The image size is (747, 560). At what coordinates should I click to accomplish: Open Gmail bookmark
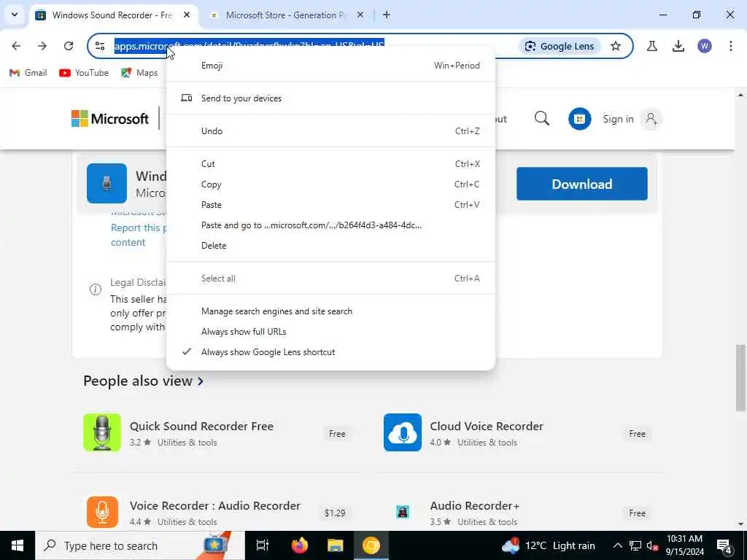pyautogui.click(x=28, y=73)
